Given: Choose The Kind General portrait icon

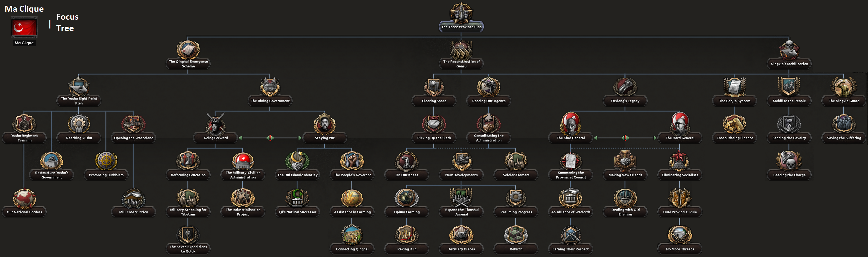Looking at the screenshot, I should click(x=571, y=124).
